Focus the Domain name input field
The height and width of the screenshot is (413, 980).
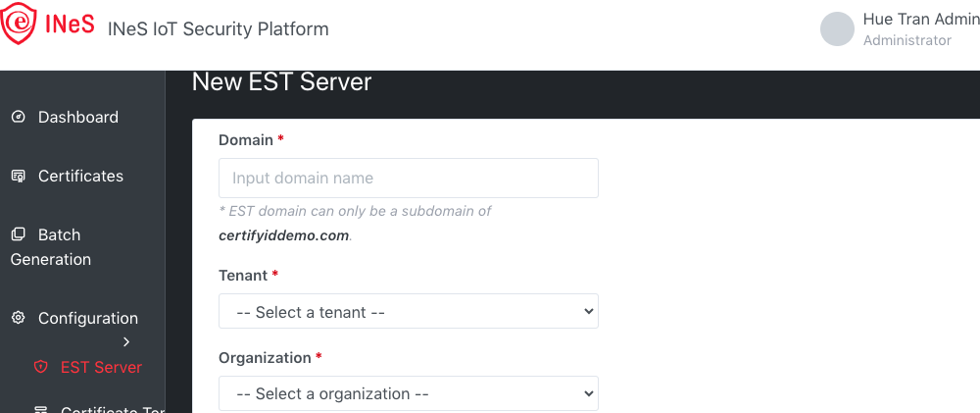[408, 179]
